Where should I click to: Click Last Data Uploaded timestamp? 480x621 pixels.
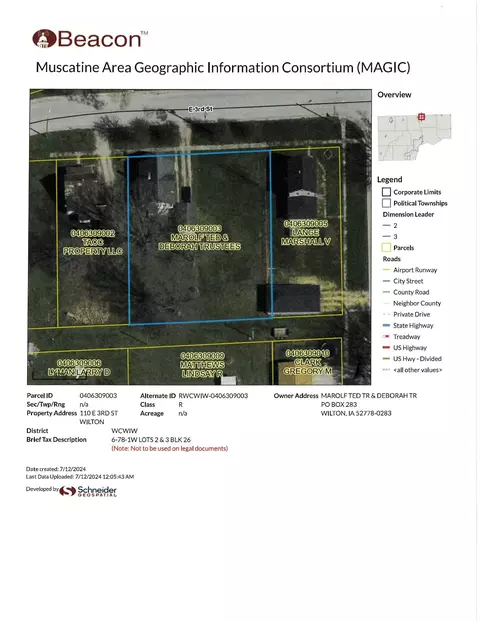(x=80, y=476)
